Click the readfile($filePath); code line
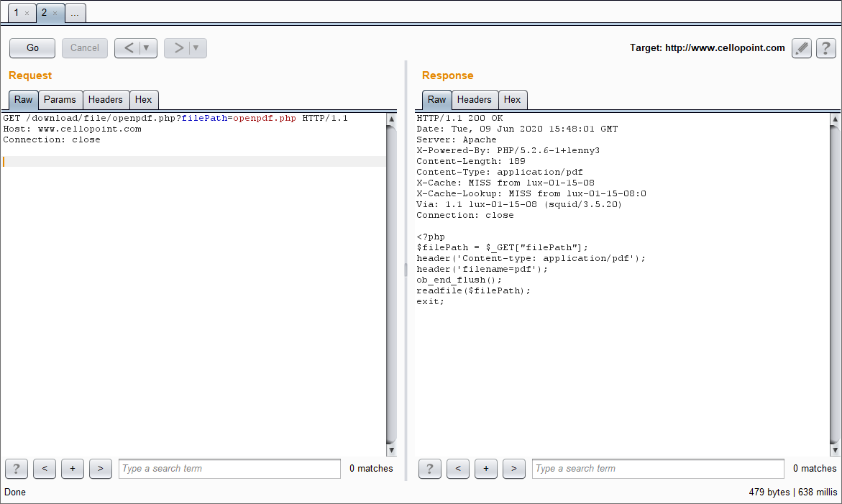The height and width of the screenshot is (504, 842). pyautogui.click(x=474, y=290)
